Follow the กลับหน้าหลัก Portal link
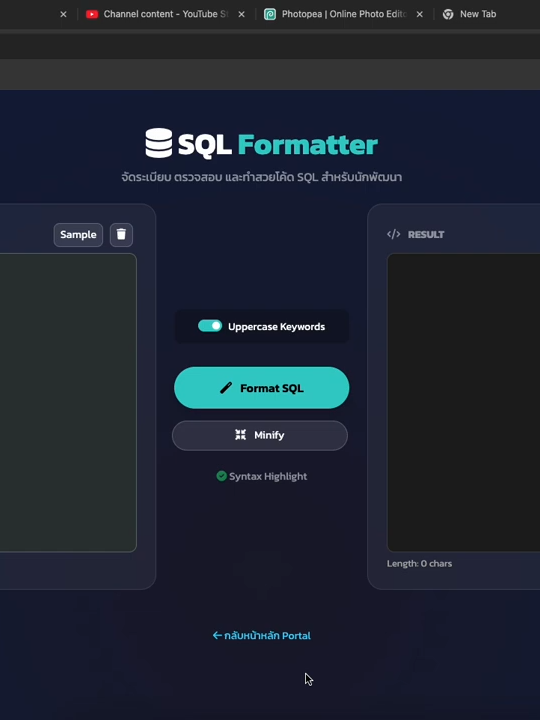This screenshot has width=540, height=720. pos(262,636)
